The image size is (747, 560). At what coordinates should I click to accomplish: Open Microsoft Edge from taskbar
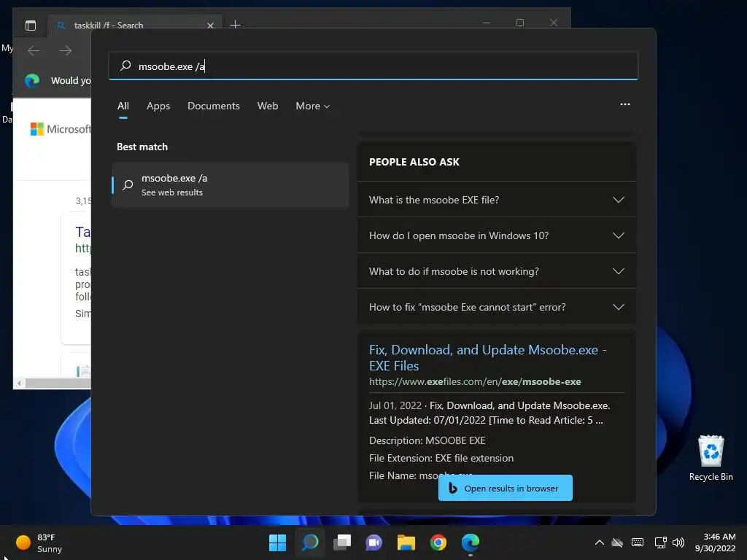(471, 542)
